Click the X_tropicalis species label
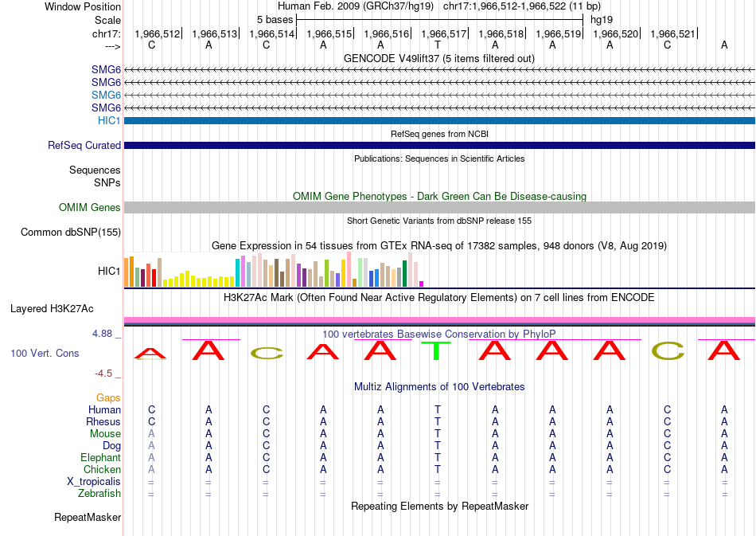The height and width of the screenshot is (536, 756). click(94, 482)
